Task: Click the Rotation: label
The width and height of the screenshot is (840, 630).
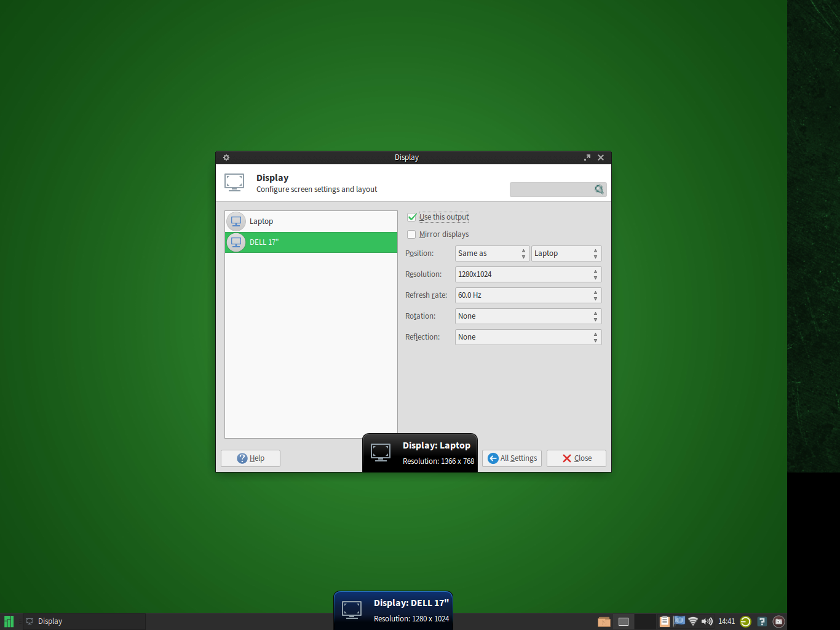Action: point(420,316)
